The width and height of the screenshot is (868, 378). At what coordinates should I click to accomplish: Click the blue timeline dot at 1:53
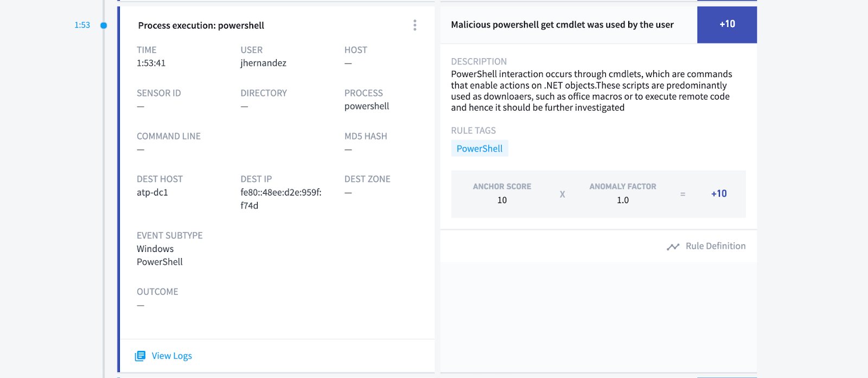click(x=104, y=26)
